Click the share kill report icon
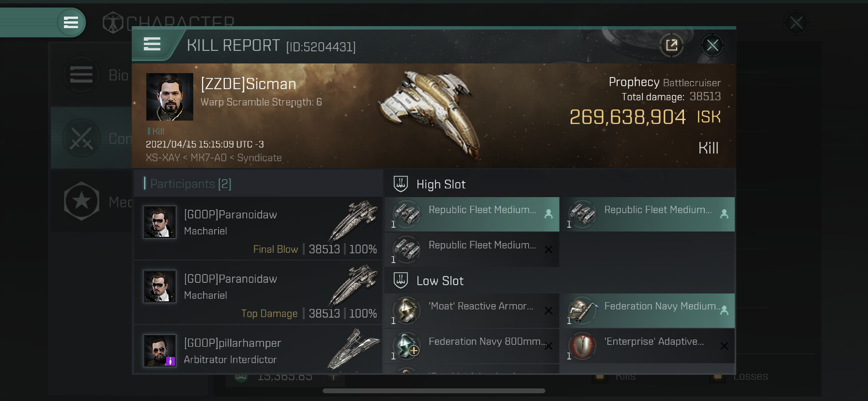 click(671, 46)
